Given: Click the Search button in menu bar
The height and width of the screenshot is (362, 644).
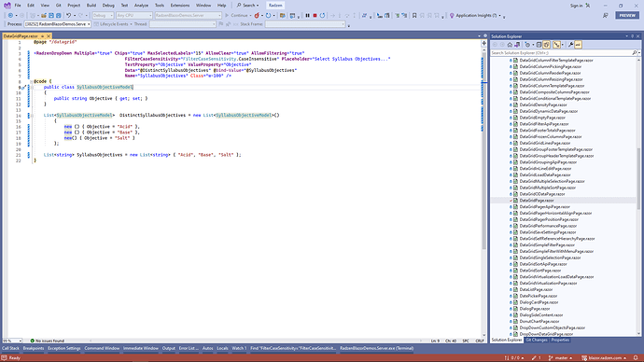Looking at the screenshot, I should [x=248, y=6].
